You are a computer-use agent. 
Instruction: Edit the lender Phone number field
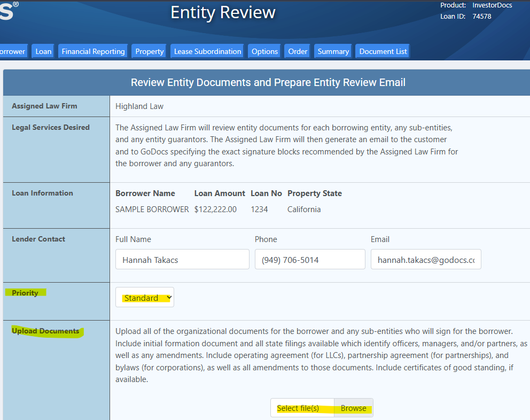(310, 259)
